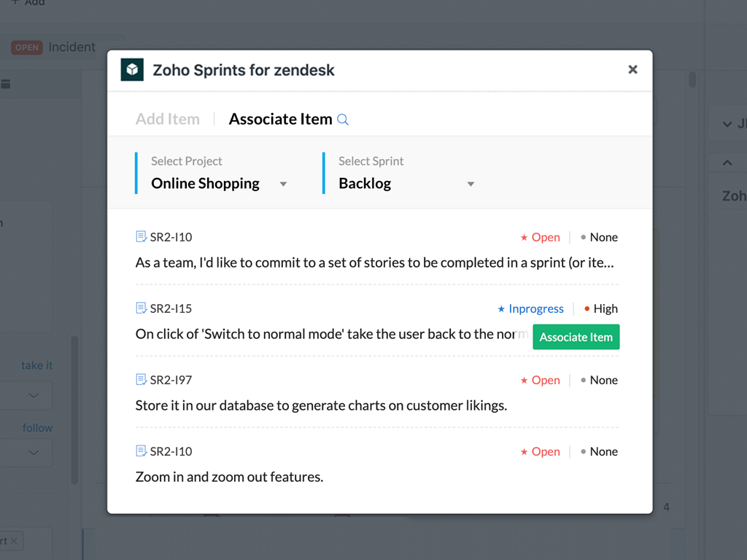Click the item icon of the 'Zoom in and zoom out' story
This screenshot has width=747, height=560.
141,451
